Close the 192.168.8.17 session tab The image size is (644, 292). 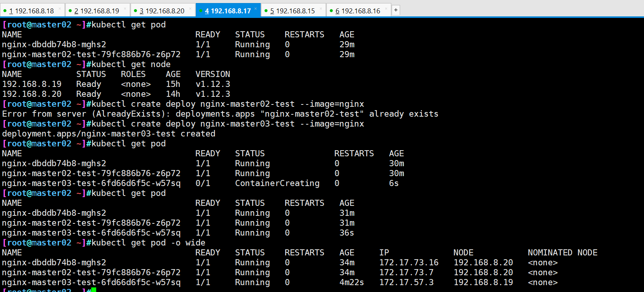[256, 8]
